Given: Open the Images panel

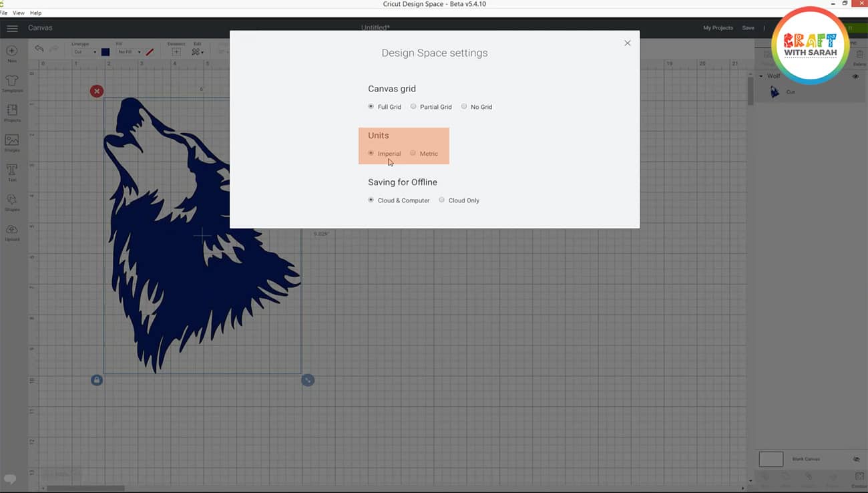Looking at the screenshot, I should coord(11,141).
